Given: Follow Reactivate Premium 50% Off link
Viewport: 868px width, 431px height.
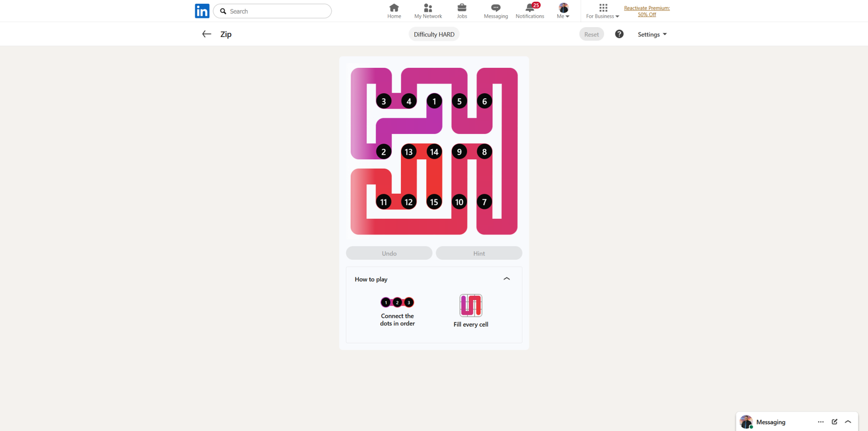Looking at the screenshot, I should pyautogui.click(x=647, y=11).
